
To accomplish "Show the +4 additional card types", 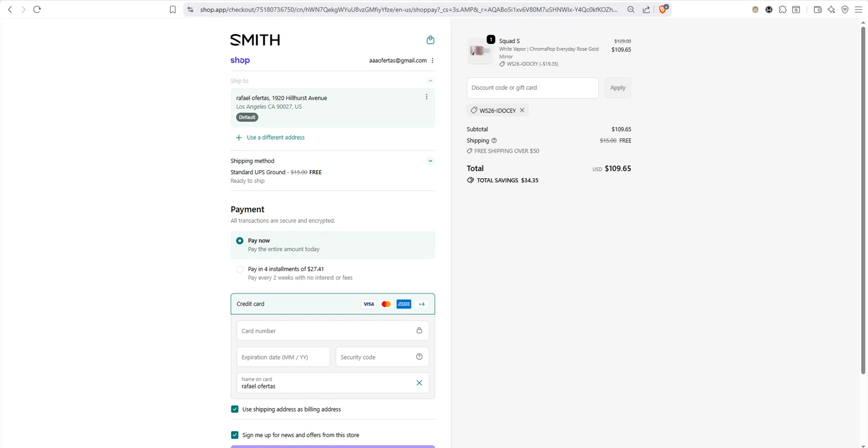I will [421, 304].
